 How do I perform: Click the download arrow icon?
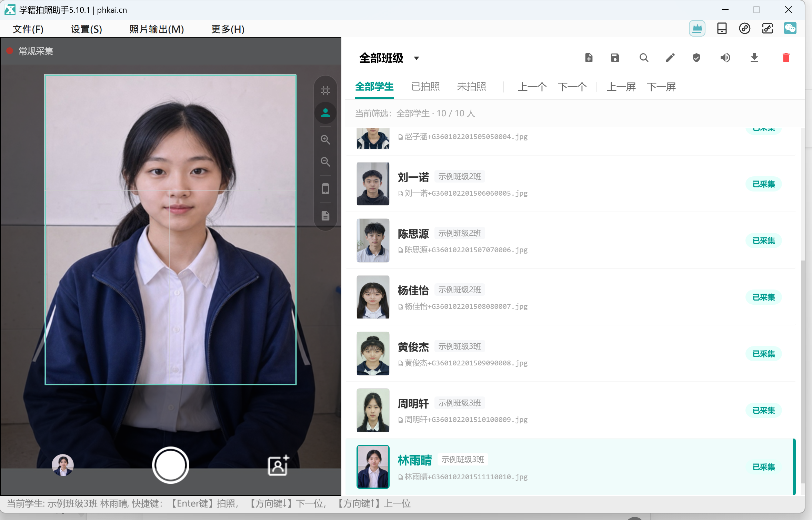coord(754,58)
